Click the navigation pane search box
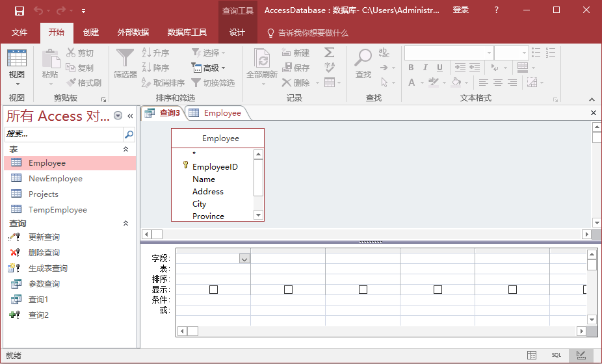This screenshot has width=602, height=364. click(x=64, y=135)
